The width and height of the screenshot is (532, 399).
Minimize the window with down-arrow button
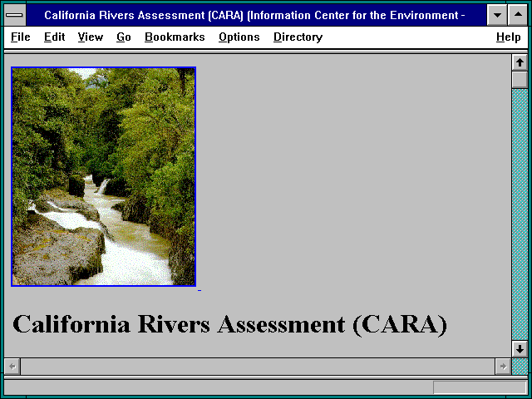tap(497, 15)
